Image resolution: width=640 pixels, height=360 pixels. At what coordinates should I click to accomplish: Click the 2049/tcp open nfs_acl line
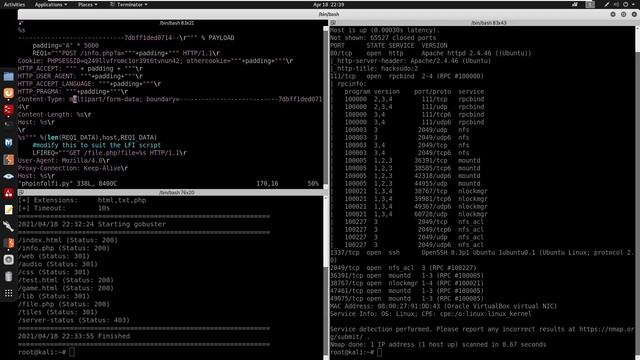[x=403, y=268]
